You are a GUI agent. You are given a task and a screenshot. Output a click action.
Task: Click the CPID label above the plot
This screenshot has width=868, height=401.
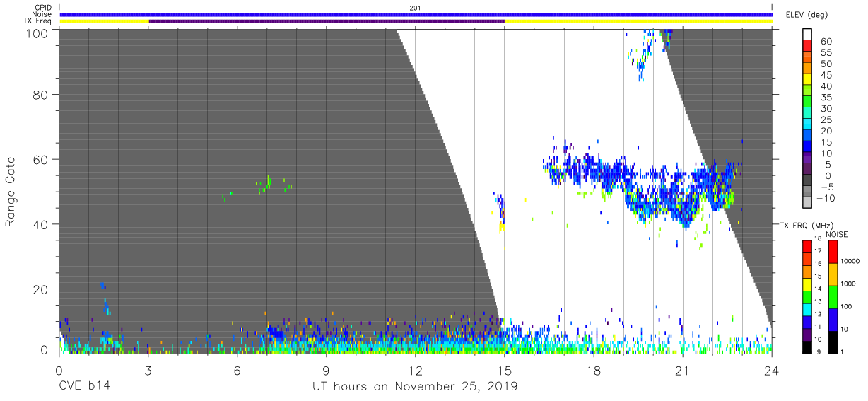point(42,7)
